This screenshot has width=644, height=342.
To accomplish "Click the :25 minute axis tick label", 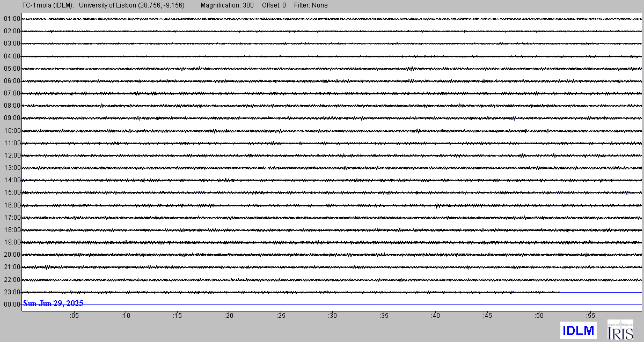I will click(x=281, y=316).
